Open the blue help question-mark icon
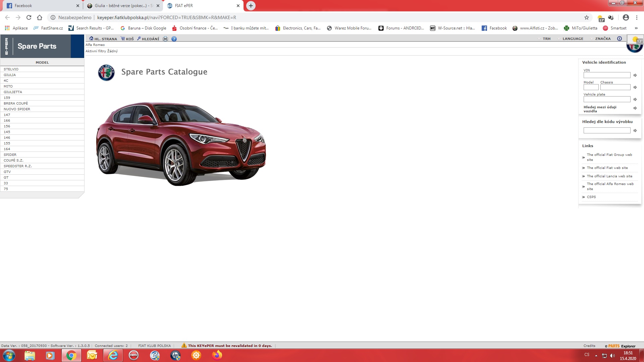The width and height of the screenshot is (644, 362). coord(174,39)
